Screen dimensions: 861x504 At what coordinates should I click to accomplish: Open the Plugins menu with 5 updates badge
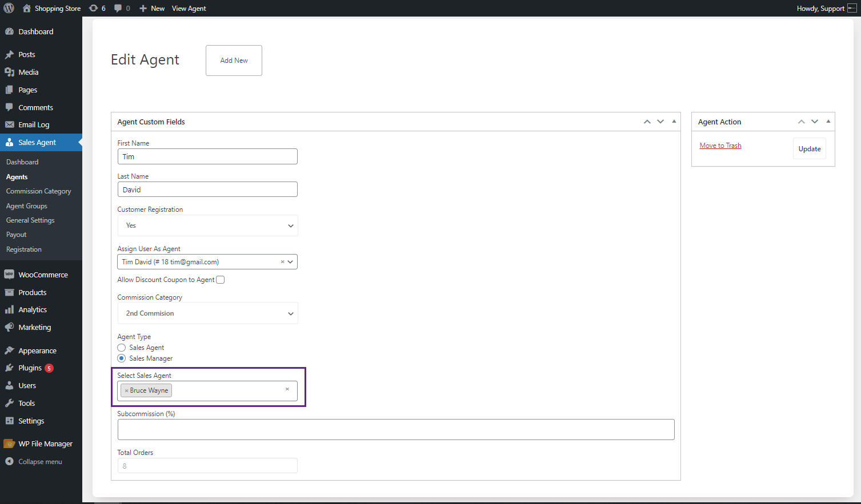click(x=41, y=368)
